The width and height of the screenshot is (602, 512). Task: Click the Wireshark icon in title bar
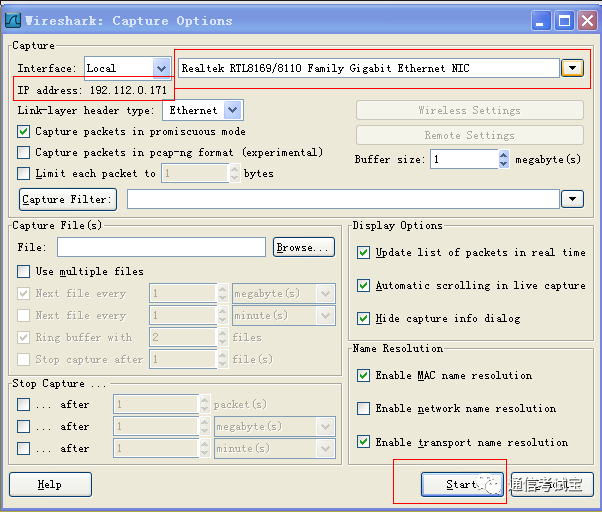(13, 20)
